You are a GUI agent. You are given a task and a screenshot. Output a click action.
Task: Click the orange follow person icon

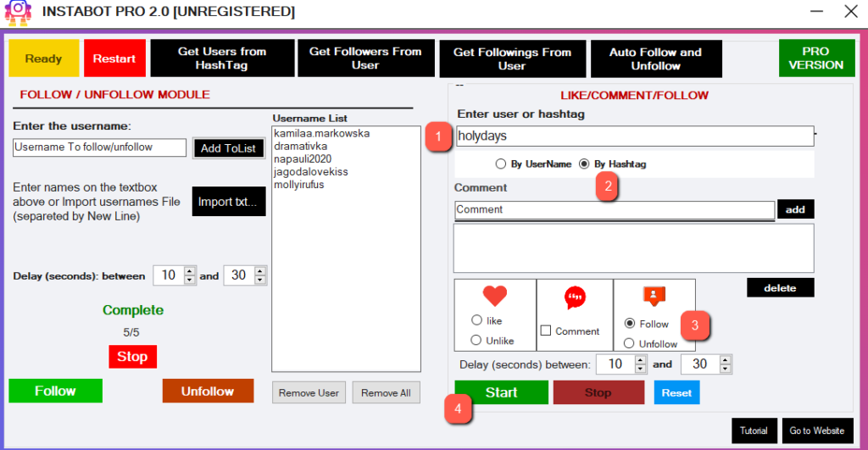pos(654,296)
